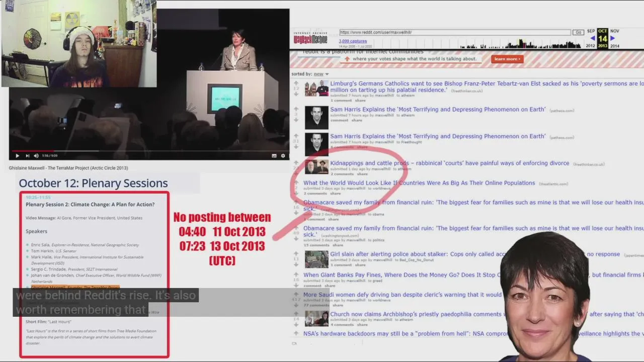This screenshot has height=362, width=644.
Task: Upvote the Limburg's Germans Catholics post
Action: [296, 83]
